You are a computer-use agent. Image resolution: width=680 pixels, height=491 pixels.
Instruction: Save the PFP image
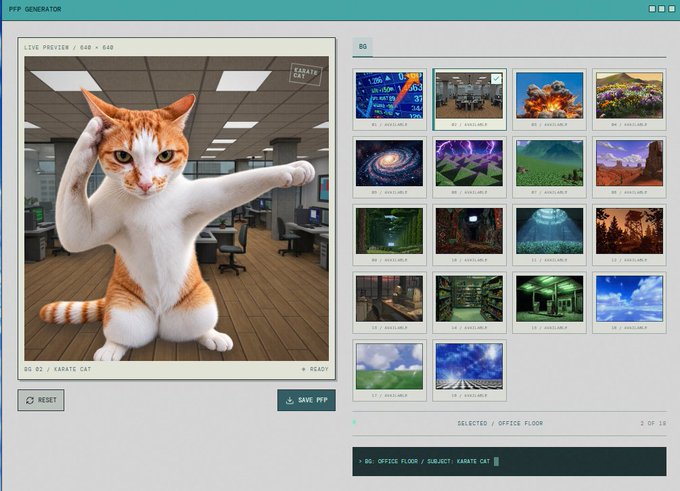[306, 400]
